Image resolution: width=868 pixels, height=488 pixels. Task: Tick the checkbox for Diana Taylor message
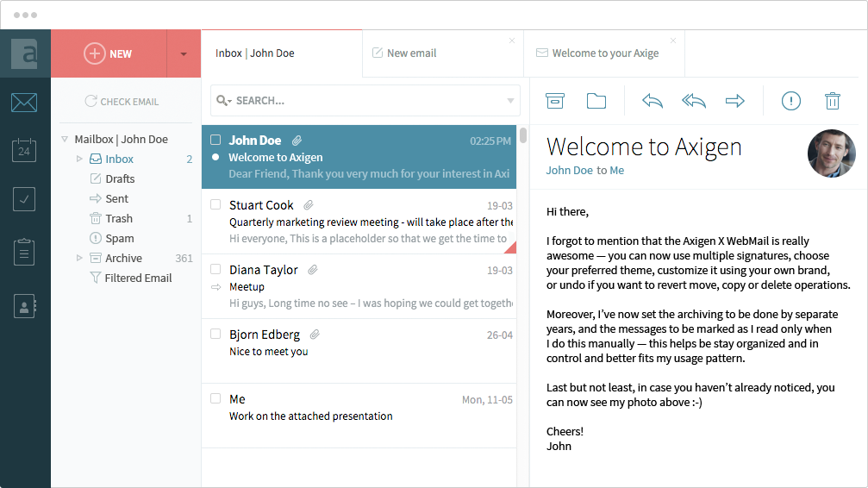(x=215, y=269)
